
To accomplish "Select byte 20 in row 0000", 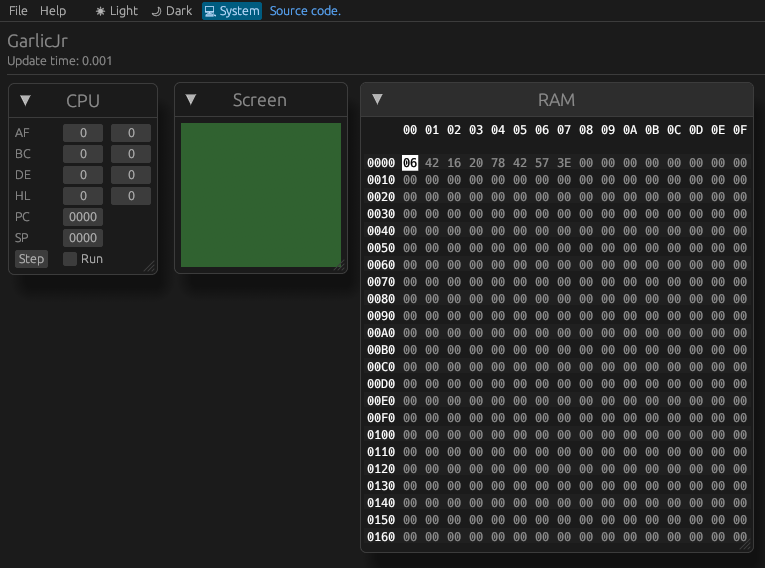I will [x=476, y=162].
